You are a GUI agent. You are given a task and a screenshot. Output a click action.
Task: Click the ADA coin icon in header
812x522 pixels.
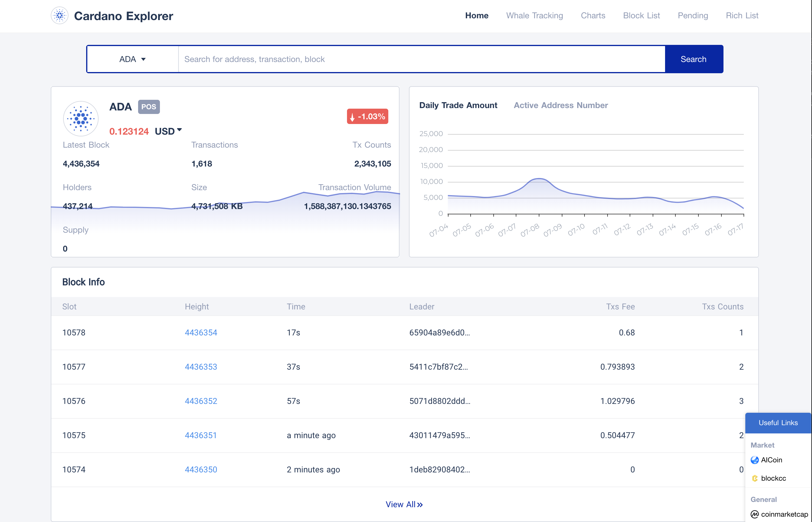pyautogui.click(x=59, y=16)
